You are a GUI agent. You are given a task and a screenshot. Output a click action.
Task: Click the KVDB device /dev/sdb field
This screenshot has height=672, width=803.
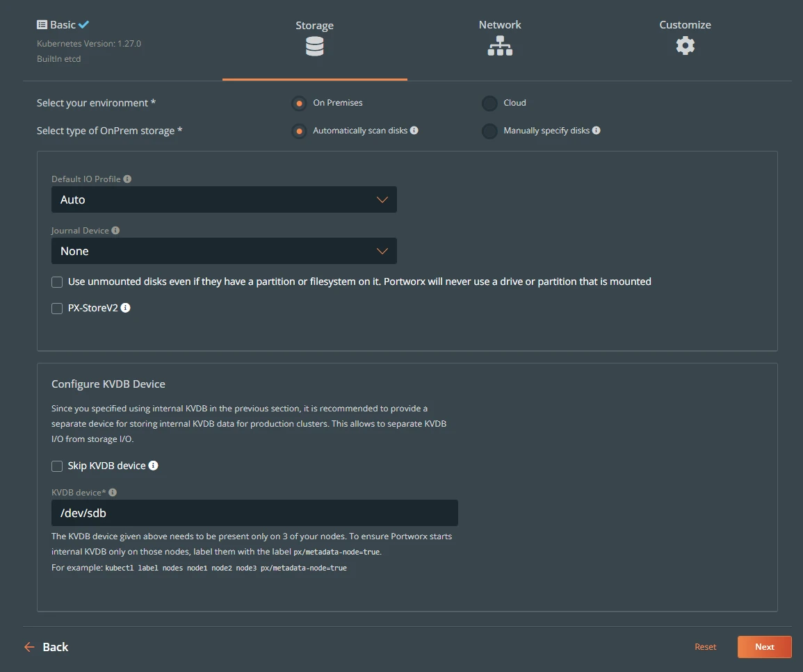point(254,513)
